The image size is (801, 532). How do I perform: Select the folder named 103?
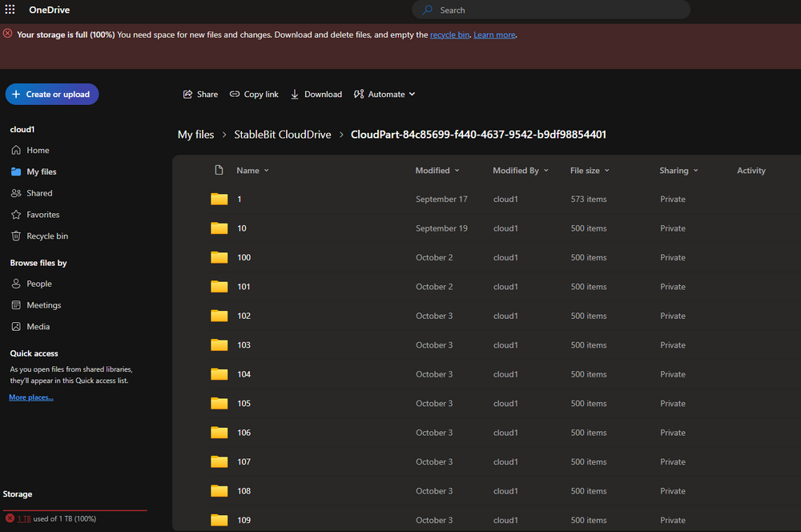click(x=244, y=345)
